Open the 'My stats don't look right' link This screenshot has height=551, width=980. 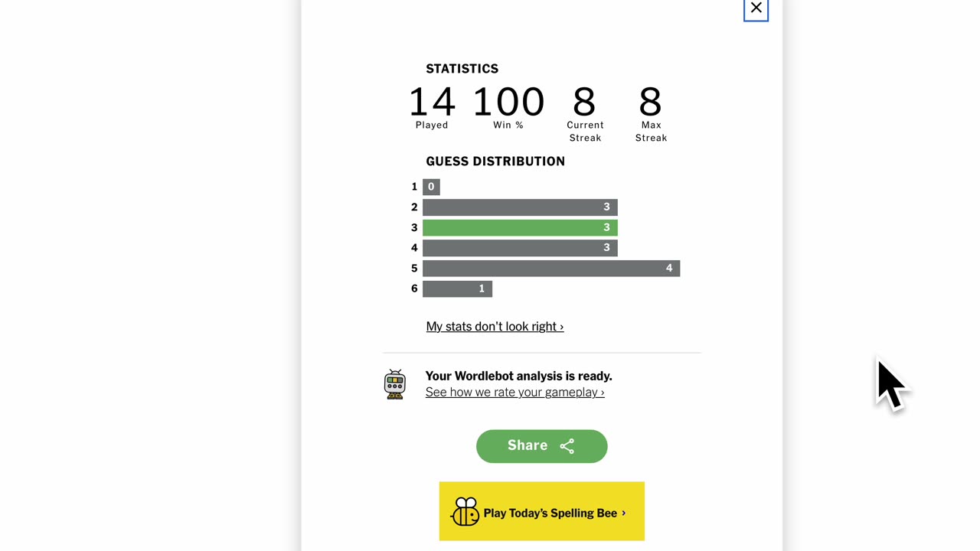tap(495, 326)
